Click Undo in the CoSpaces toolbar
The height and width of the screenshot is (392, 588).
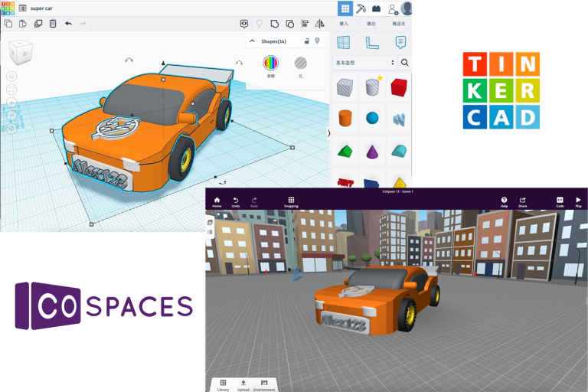pos(236,202)
